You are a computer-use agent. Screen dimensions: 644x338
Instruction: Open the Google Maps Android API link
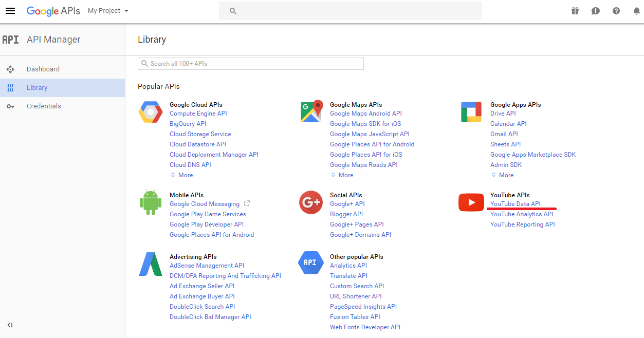click(366, 114)
